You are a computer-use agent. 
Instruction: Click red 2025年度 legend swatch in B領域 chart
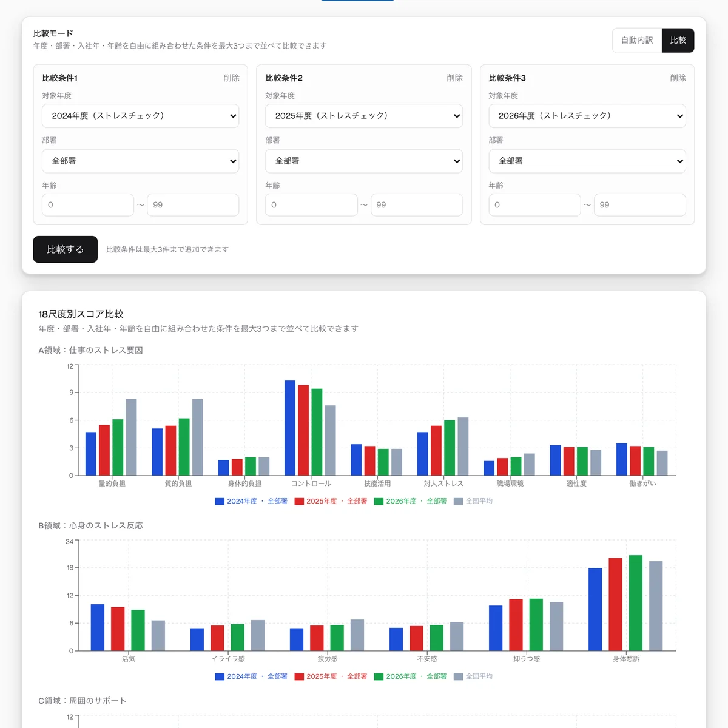pyautogui.click(x=299, y=677)
